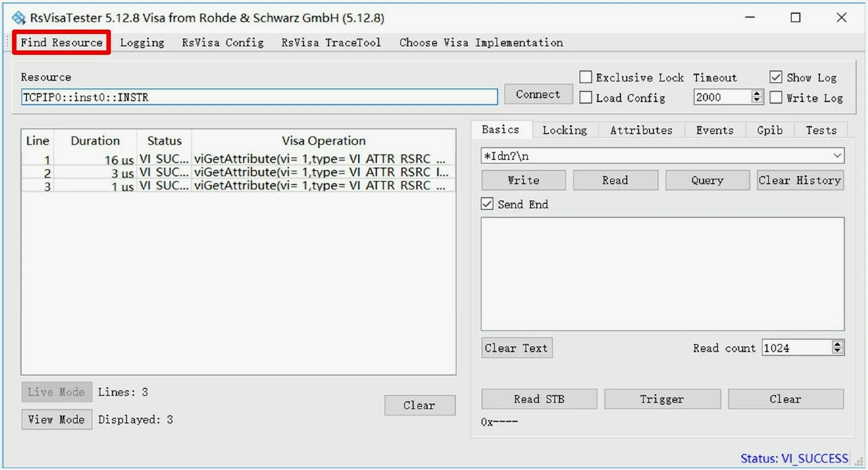Switch to the Locking tab
Image resolution: width=868 pixels, height=470 pixels.
tap(565, 131)
